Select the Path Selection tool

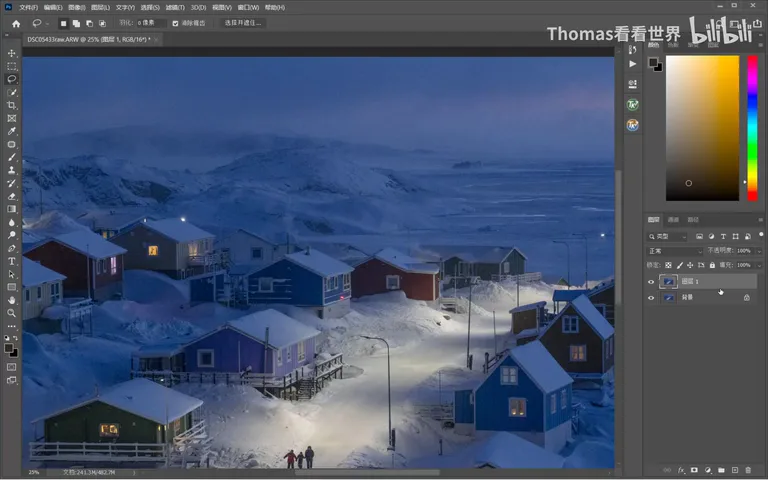(12, 274)
